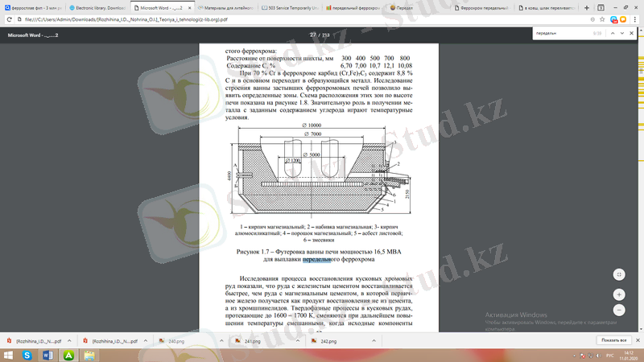644x362 pixels.
Task: Open Skype from the taskbar
Action: pos(27,355)
